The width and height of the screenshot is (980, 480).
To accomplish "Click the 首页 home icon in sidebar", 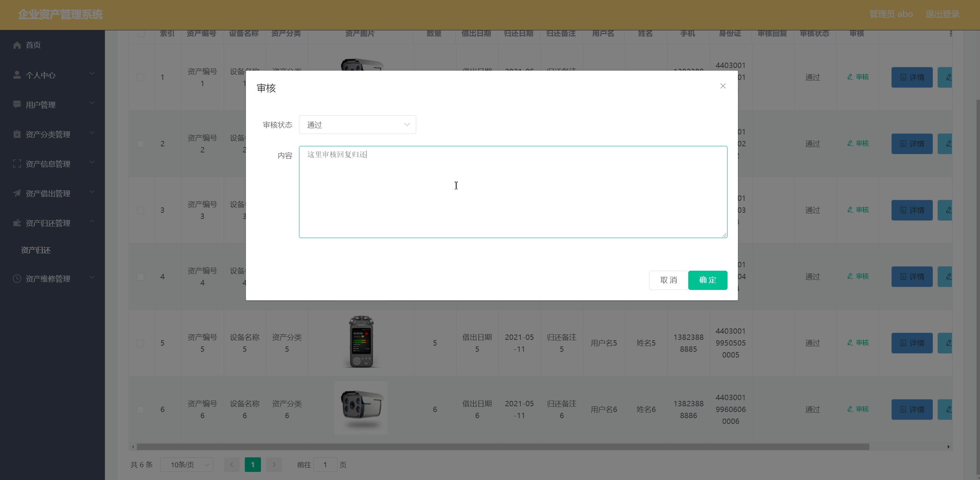I will pyautogui.click(x=17, y=45).
